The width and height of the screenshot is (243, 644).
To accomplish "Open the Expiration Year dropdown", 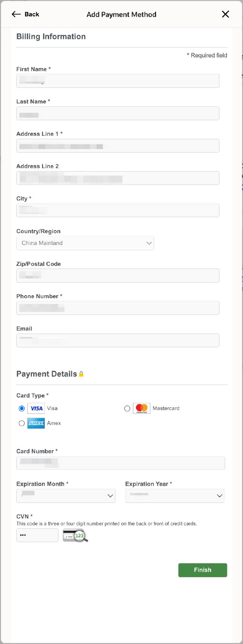I will point(175,496).
